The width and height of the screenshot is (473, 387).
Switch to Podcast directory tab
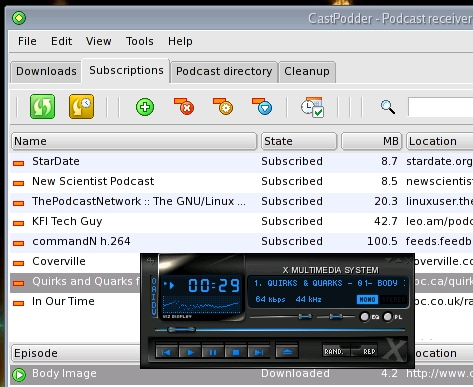(x=224, y=71)
